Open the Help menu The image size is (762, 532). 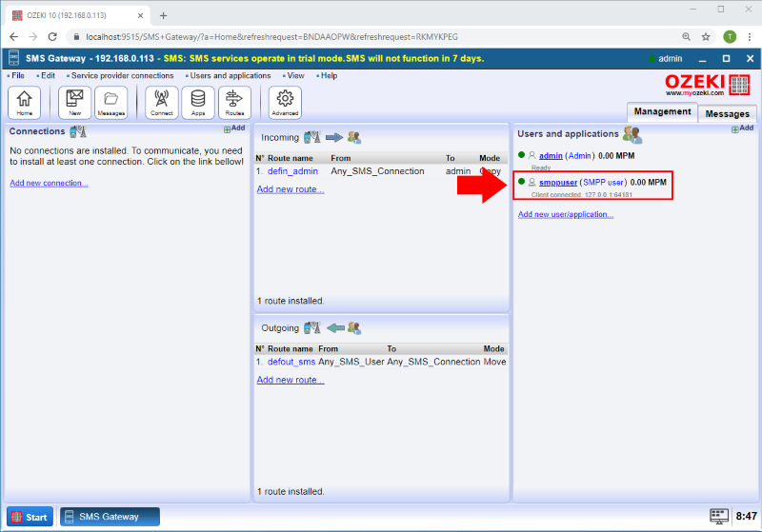point(327,76)
